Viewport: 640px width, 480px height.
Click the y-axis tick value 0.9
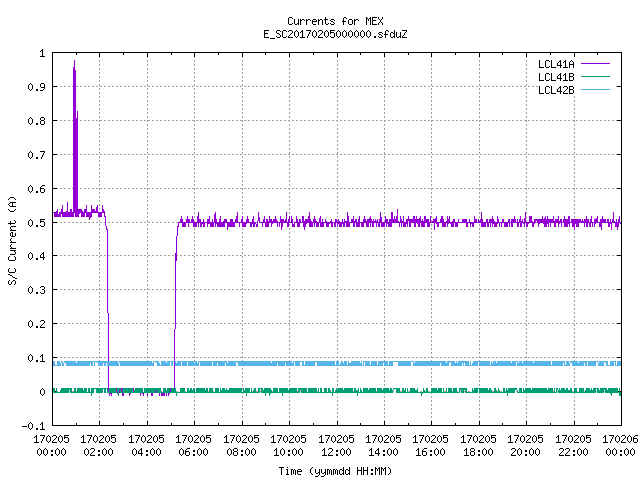37,87
